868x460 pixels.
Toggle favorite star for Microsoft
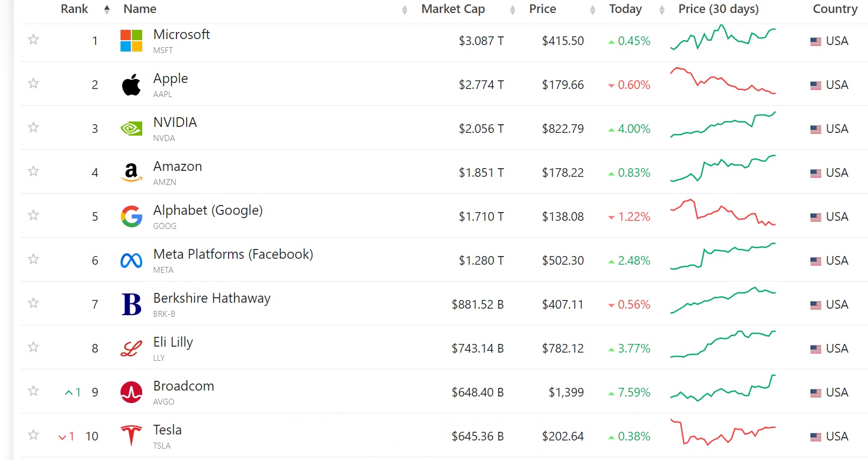34,40
